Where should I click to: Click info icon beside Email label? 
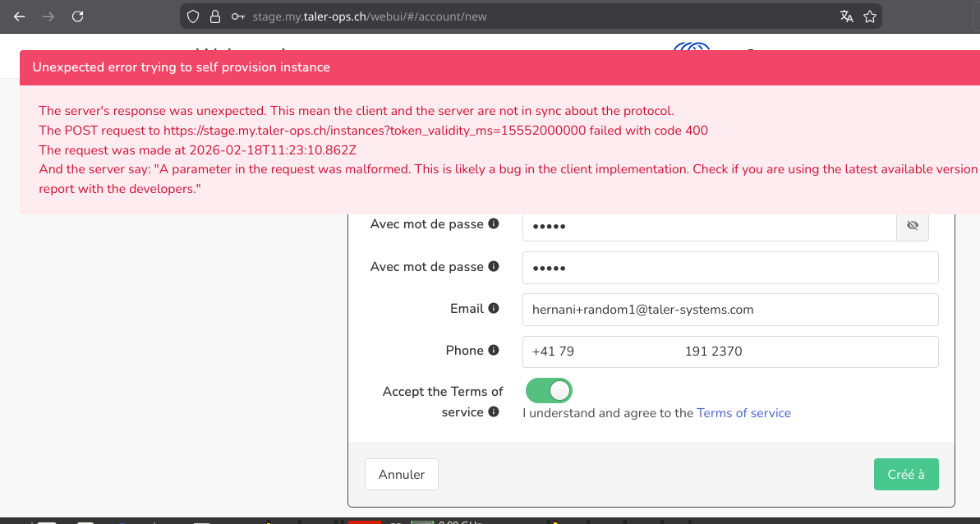[494, 308]
